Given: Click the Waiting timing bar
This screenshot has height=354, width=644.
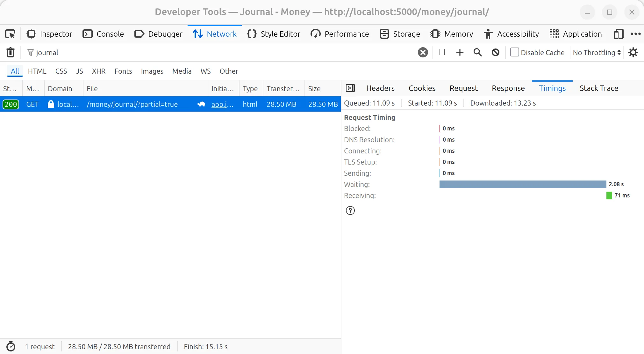Looking at the screenshot, I should 522,184.
